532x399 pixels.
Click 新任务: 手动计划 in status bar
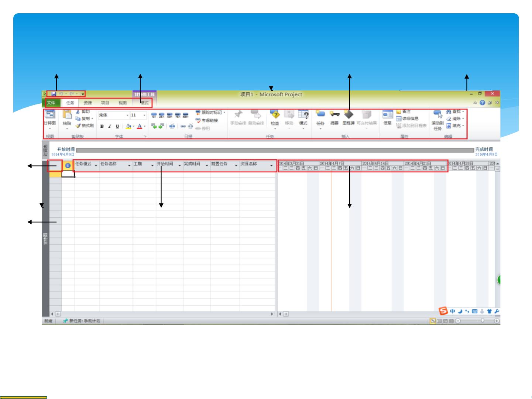(82, 321)
